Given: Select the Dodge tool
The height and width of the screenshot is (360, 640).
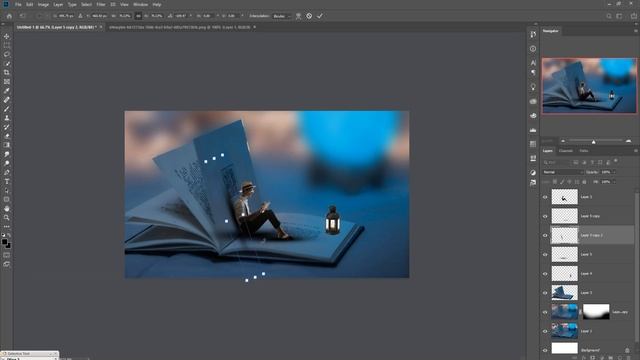Looking at the screenshot, I should coord(7,163).
